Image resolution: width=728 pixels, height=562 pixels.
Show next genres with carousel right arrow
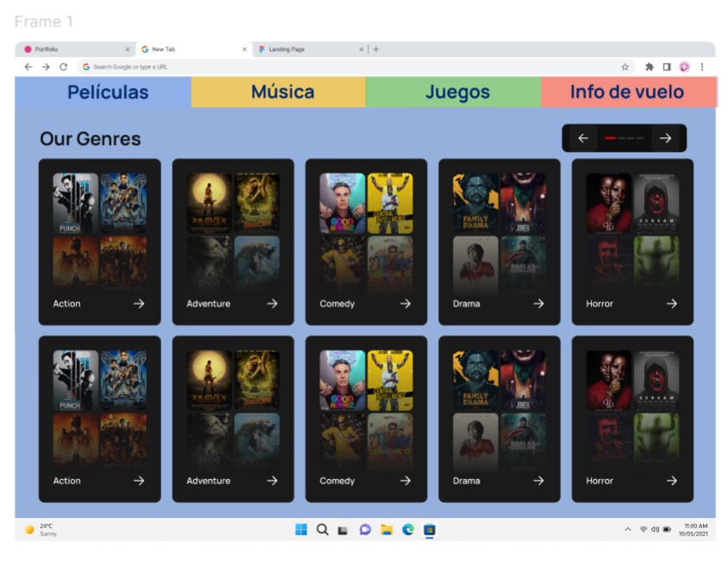click(x=665, y=138)
